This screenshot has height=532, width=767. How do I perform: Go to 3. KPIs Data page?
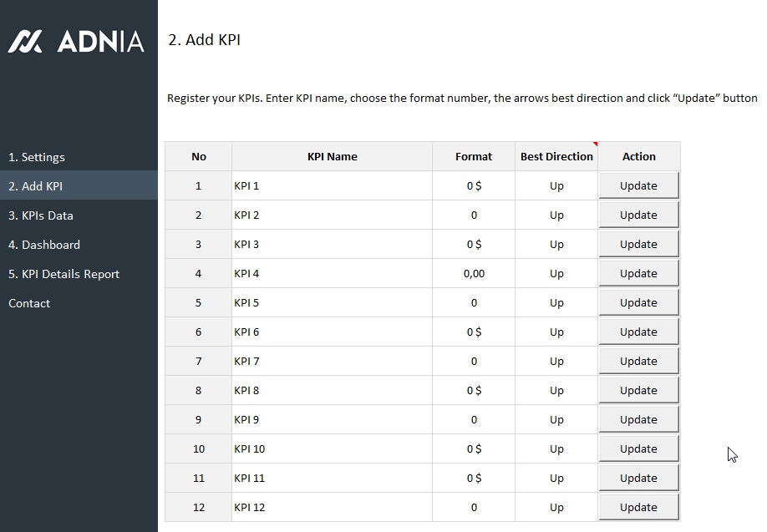41,215
